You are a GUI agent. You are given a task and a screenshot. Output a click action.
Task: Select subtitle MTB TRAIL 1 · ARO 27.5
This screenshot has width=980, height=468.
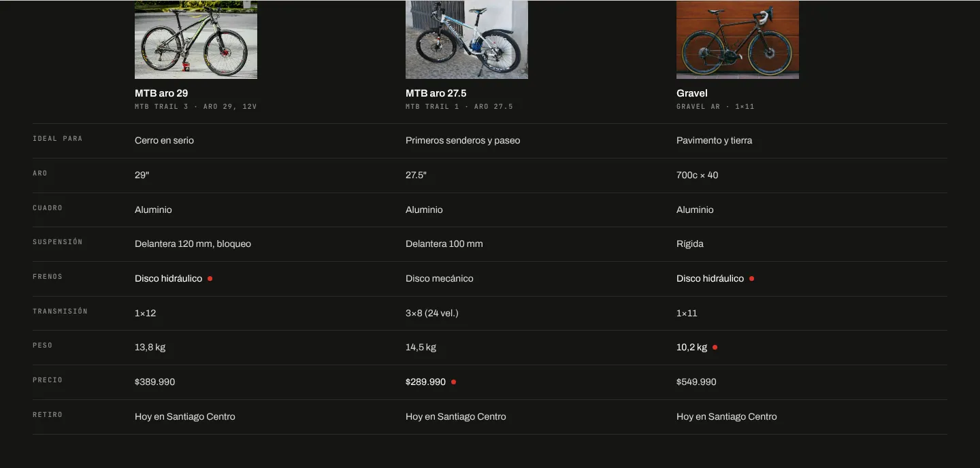click(459, 107)
